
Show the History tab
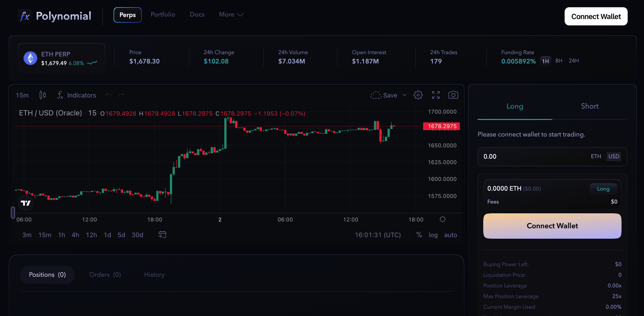[x=154, y=275]
